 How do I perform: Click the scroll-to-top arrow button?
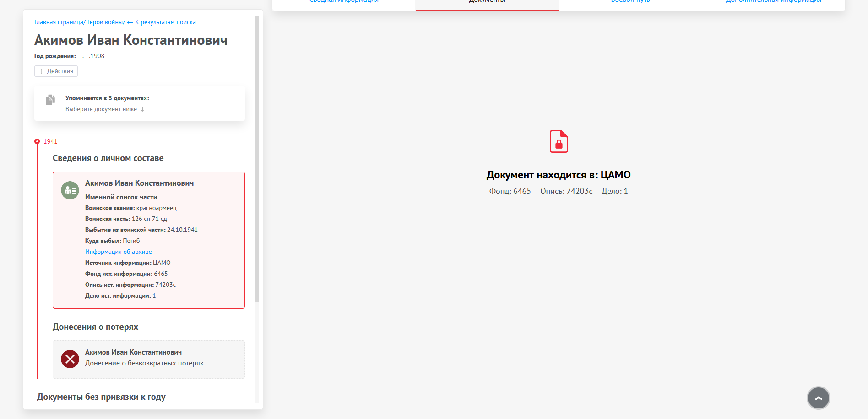(818, 398)
